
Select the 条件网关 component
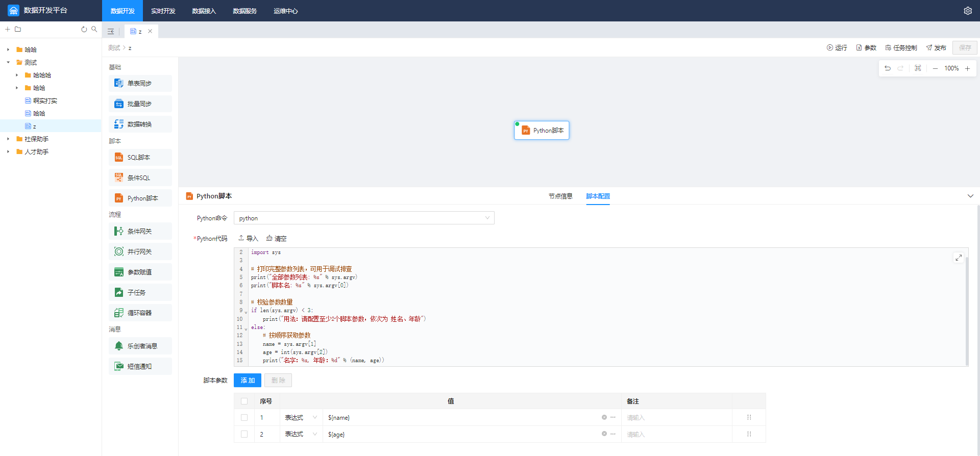[x=140, y=231]
